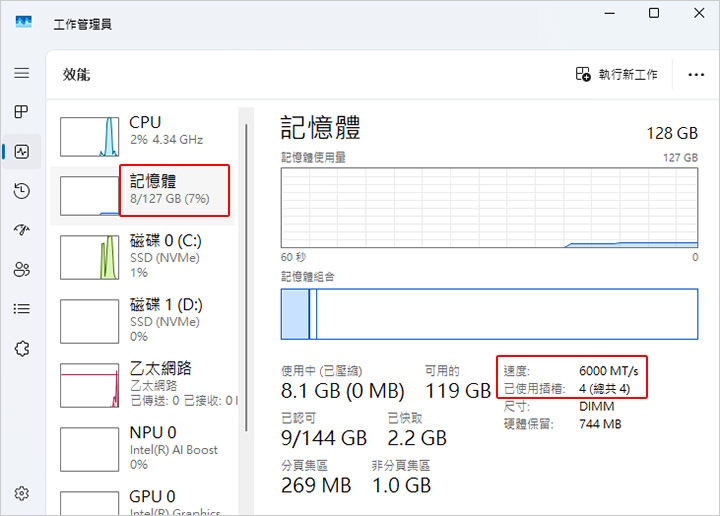Open the more options ellipsis menu
The width and height of the screenshot is (720, 516).
[696, 74]
